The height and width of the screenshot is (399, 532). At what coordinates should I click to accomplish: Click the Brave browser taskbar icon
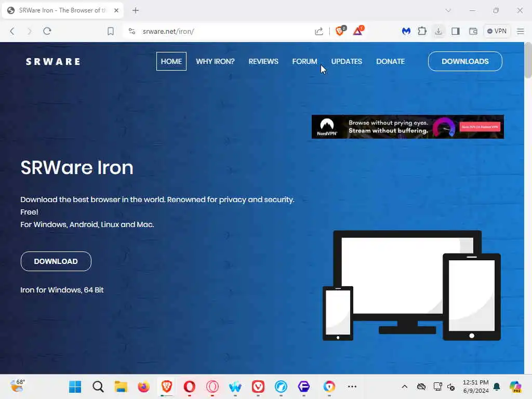[167, 387]
